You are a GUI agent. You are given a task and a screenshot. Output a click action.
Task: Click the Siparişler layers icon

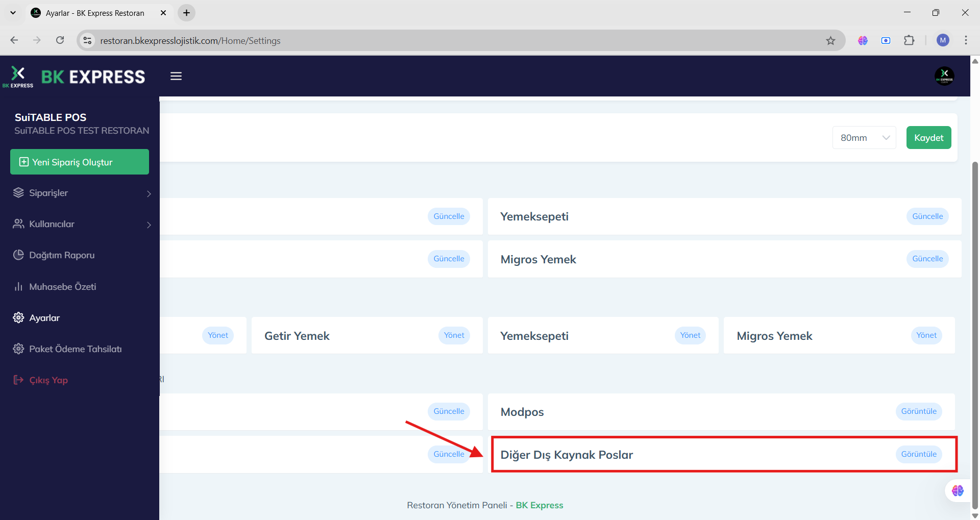pyautogui.click(x=18, y=193)
